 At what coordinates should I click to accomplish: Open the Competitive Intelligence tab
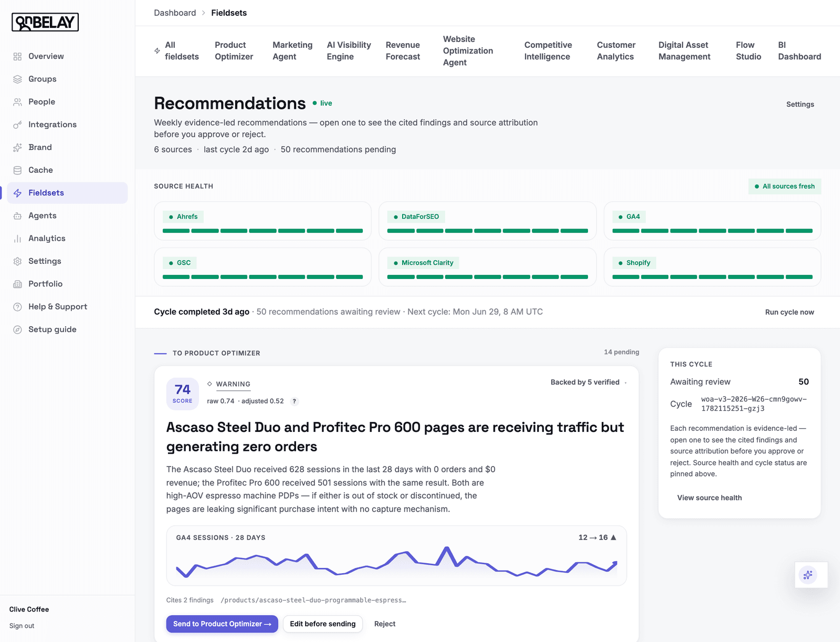[548, 51]
